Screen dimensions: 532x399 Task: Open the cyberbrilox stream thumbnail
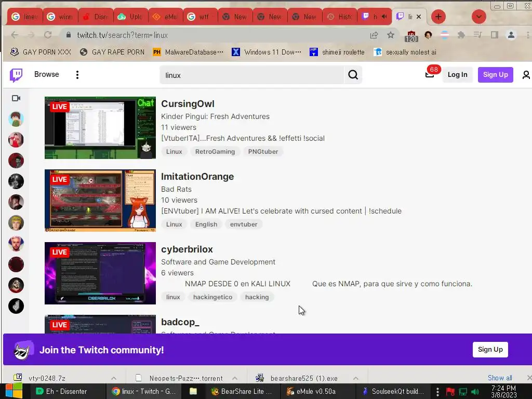pos(100,273)
